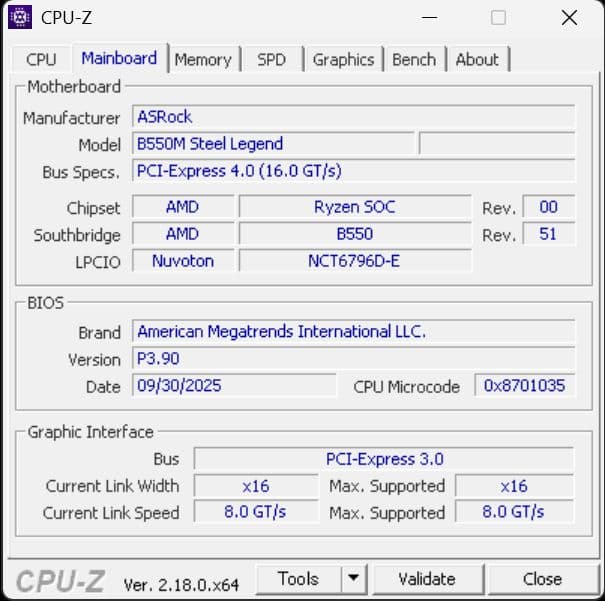Click the Ryzen SOC chipset value
This screenshot has width=605, height=601.
click(355, 207)
